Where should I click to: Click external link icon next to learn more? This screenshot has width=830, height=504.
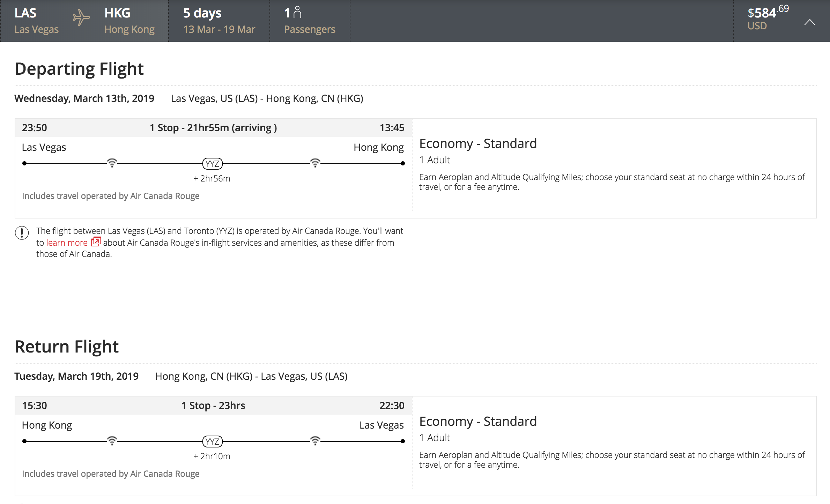[96, 242]
